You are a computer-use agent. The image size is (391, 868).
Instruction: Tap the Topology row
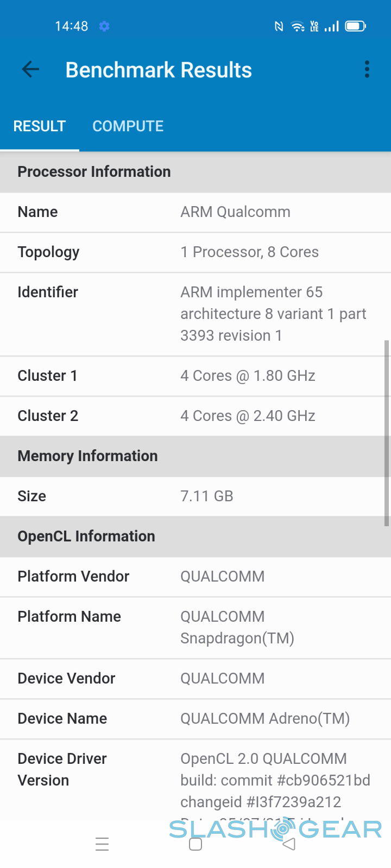[x=195, y=252]
